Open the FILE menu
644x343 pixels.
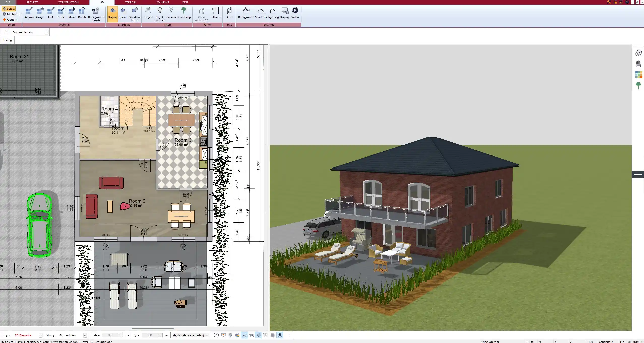pos(8,2)
